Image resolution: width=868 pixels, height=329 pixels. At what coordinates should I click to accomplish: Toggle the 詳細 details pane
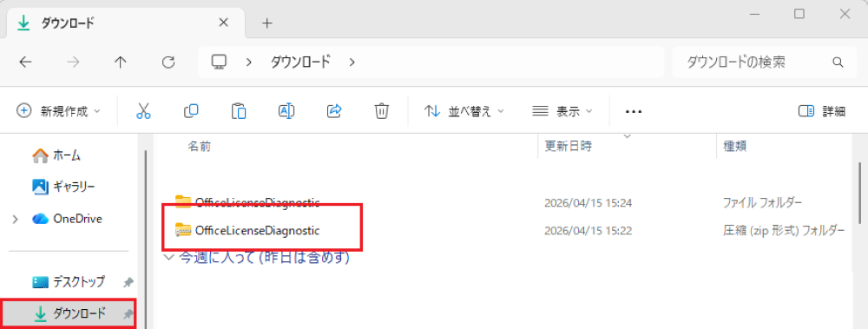[x=822, y=111]
